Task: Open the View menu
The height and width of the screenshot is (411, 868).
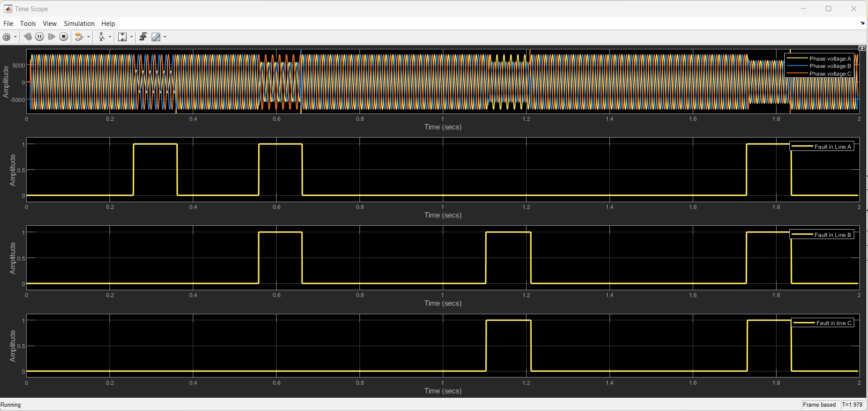Action: 49,24
